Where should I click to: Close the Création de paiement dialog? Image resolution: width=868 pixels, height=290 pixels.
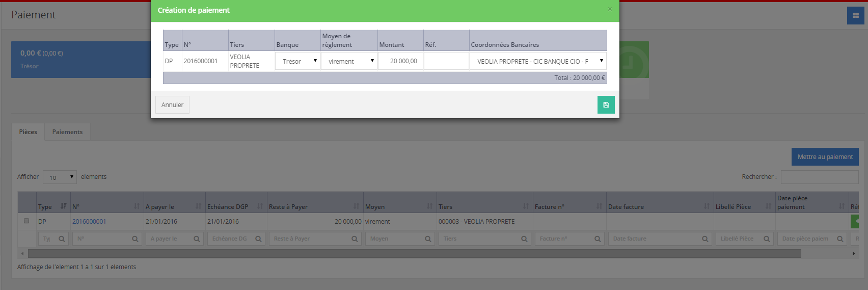[x=609, y=9]
